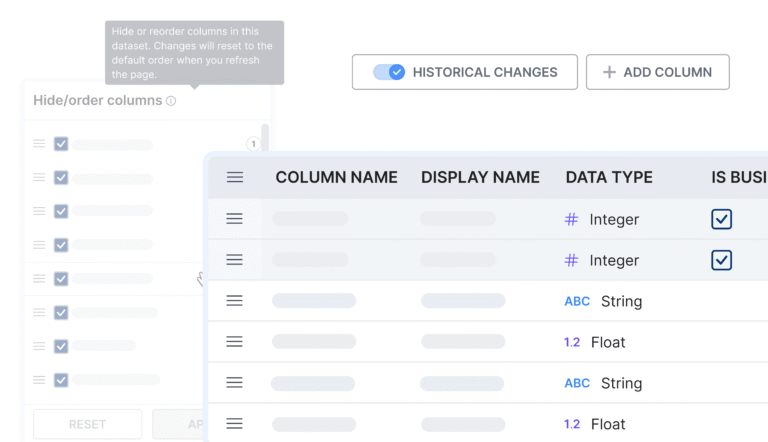Image resolution: width=768 pixels, height=442 pixels.
Task: Click the COLUMN NAME header
Action: (336, 177)
